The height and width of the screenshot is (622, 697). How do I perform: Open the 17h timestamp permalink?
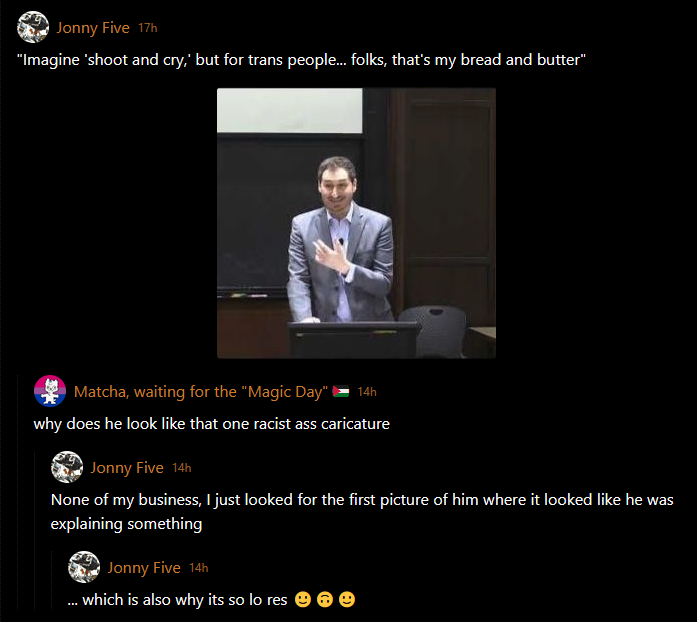coord(148,28)
